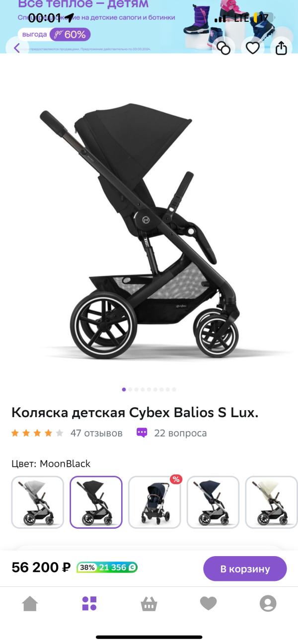The width and height of the screenshot is (298, 644).
Task: Tap the "В корзину" add-to-cart button
Action: point(245,569)
